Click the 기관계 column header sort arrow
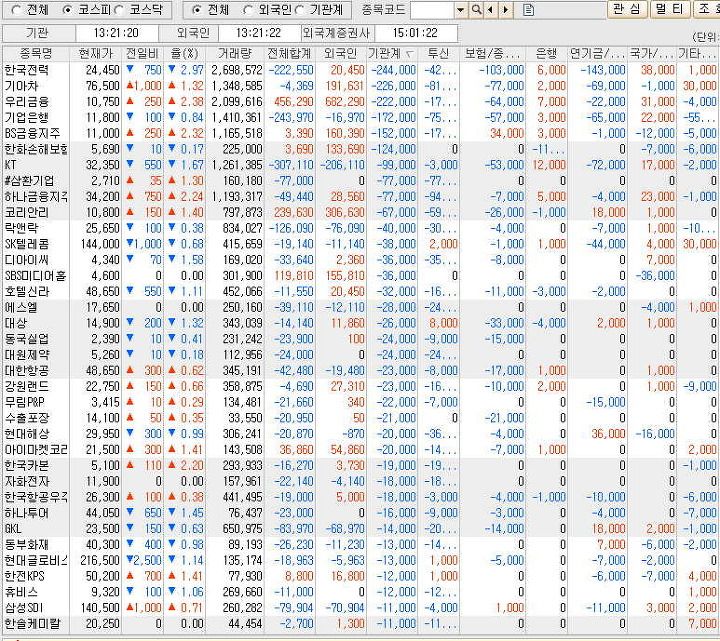Image resolution: width=720 pixels, height=641 pixels. point(410,54)
